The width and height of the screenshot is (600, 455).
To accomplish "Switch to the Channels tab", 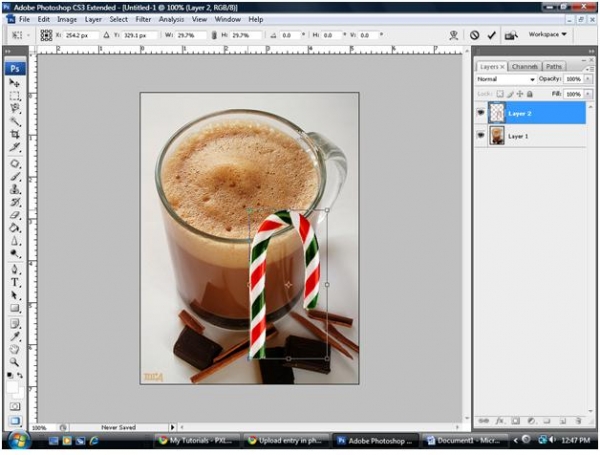I will [525, 67].
